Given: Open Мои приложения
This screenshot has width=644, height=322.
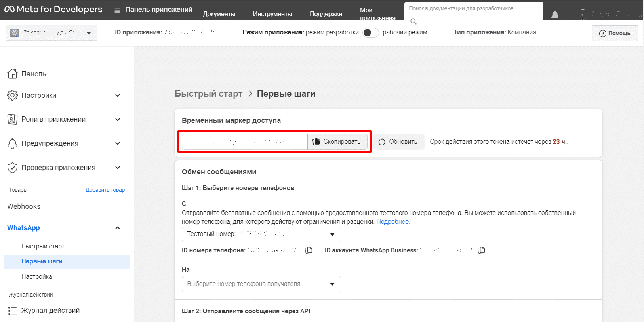Looking at the screenshot, I should click(377, 14).
